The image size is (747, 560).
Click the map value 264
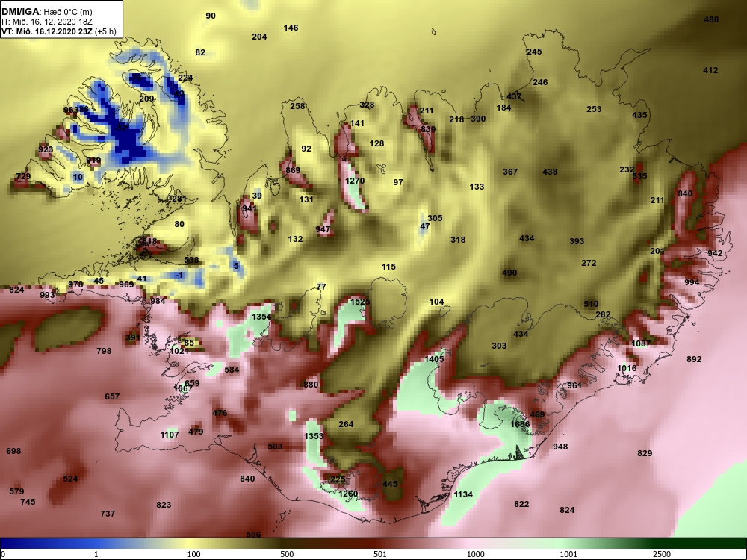click(346, 424)
